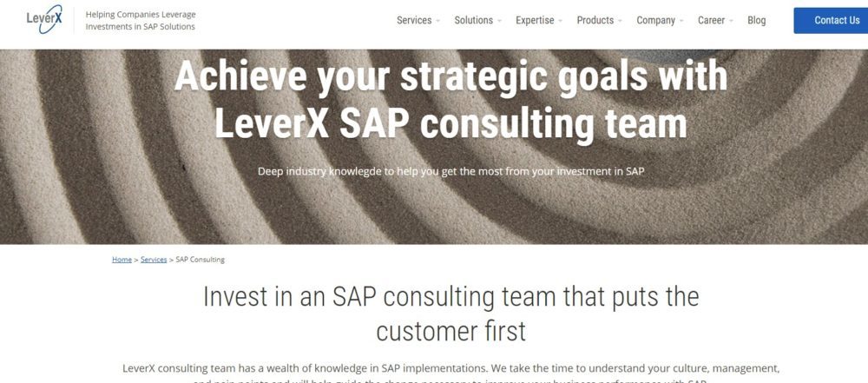Click the arrow beside Career
The height and width of the screenshot is (383, 868).
732,21
